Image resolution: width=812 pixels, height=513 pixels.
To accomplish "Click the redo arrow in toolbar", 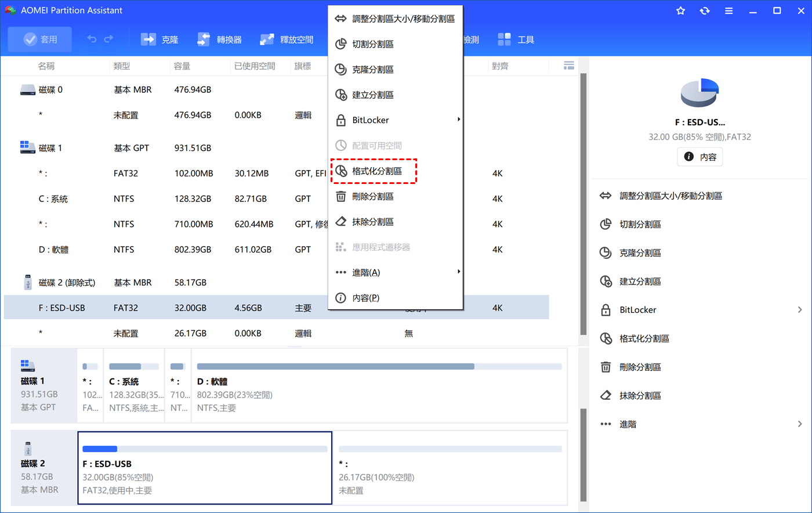I will [108, 39].
